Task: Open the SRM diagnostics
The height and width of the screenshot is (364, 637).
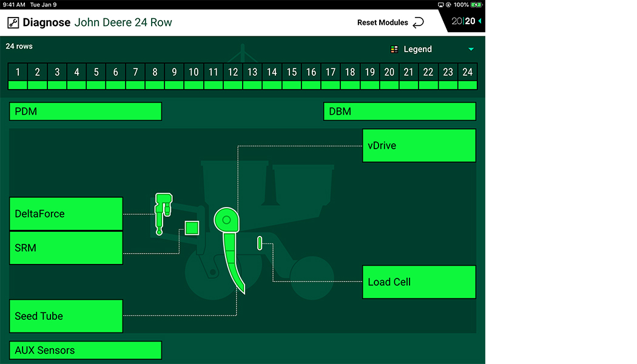Action: 66,248
